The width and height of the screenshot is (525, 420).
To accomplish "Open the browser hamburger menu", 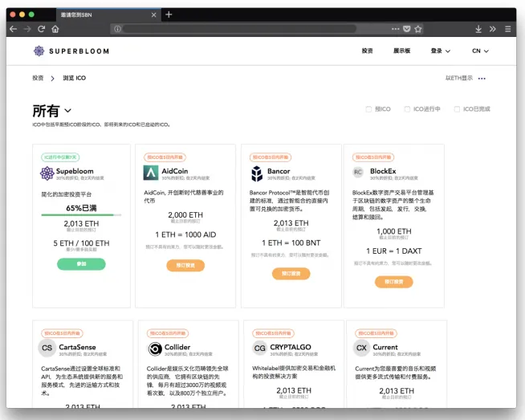I will pos(508,29).
